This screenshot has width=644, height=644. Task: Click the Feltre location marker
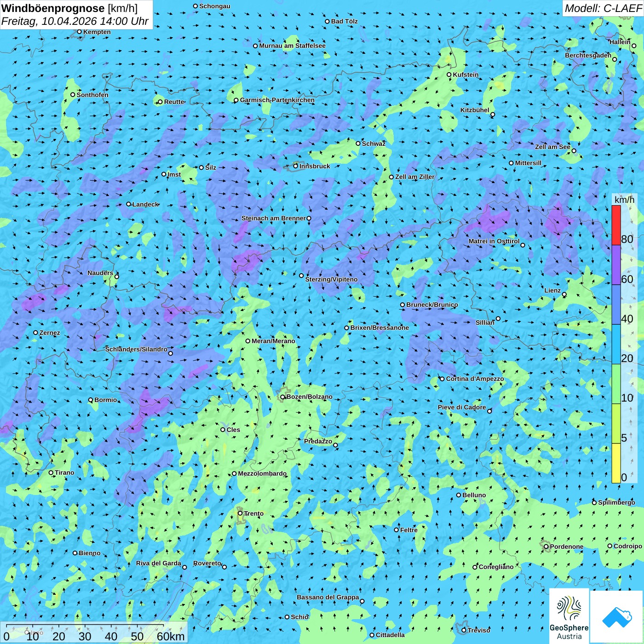click(x=397, y=530)
